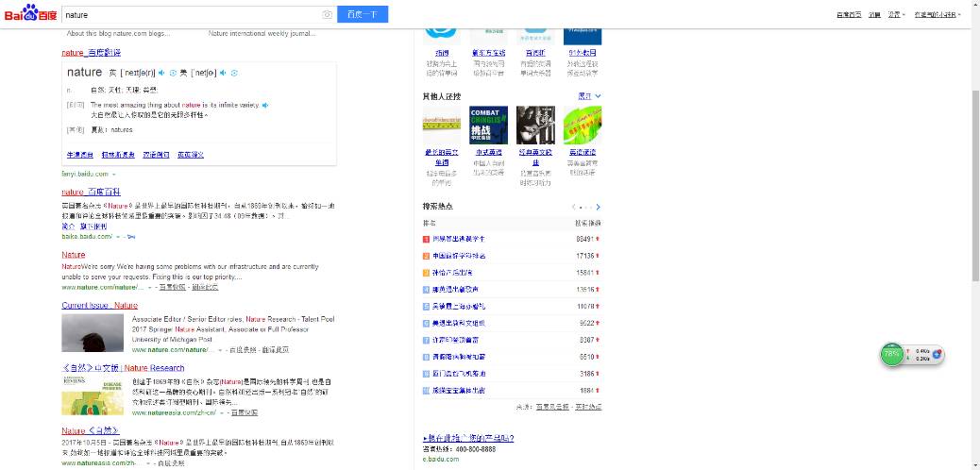980x470 pixels.
Task: Open nature_百度翻译 result link
Action: click(92, 53)
